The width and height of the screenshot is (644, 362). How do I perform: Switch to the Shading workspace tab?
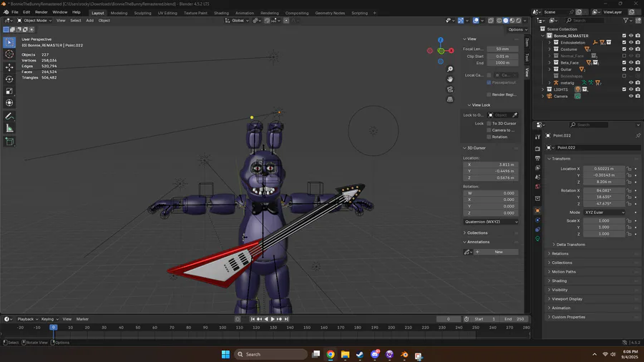[x=221, y=13]
